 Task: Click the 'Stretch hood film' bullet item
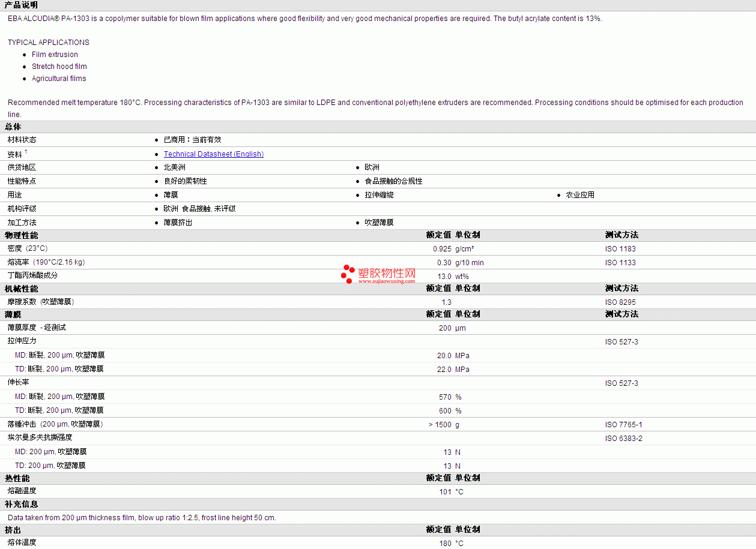pyautogui.click(x=59, y=67)
